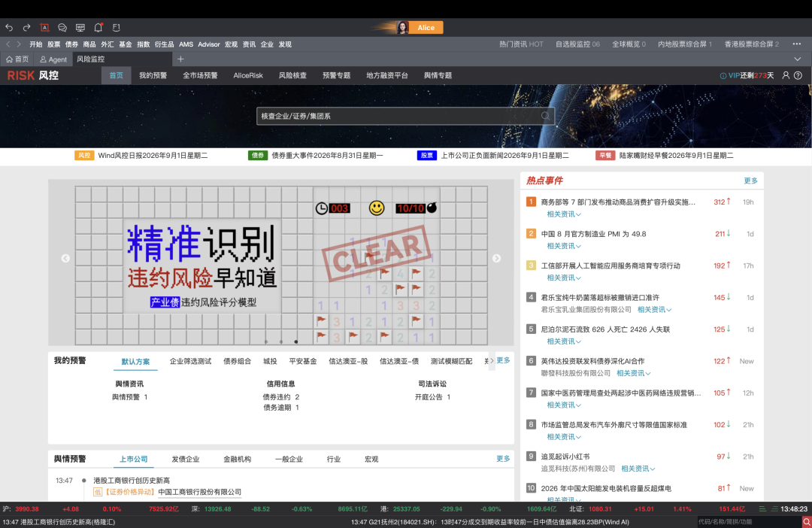Click VIP info circle icon
Image resolution: width=812 pixels, height=528 pixels.
tap(723, 76)
